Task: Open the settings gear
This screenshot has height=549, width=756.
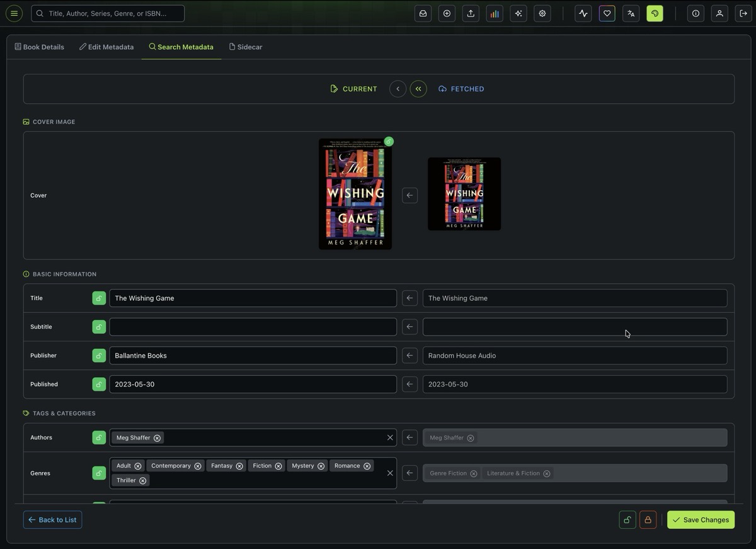Action: pos(542,13)
